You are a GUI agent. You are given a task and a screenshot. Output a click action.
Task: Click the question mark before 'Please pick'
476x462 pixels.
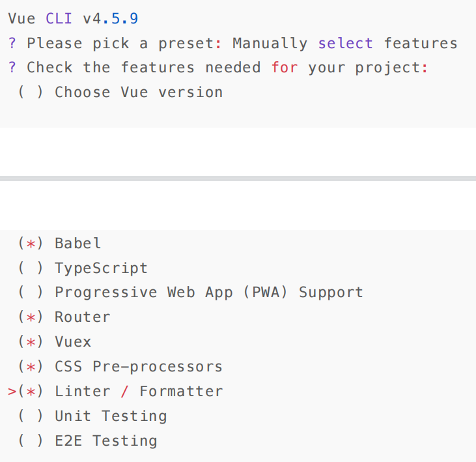(12, 44)
